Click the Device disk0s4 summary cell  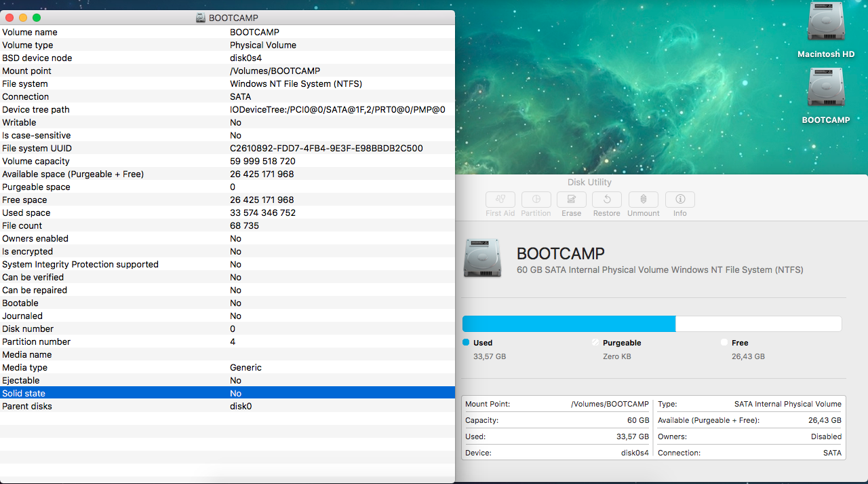(x=557, y=453)
